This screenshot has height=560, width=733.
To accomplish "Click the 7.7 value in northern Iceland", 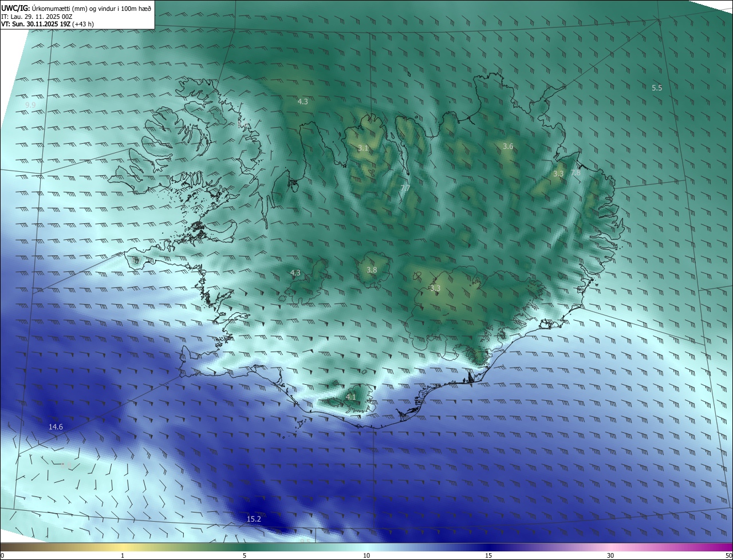I will [x=405, y=188].
